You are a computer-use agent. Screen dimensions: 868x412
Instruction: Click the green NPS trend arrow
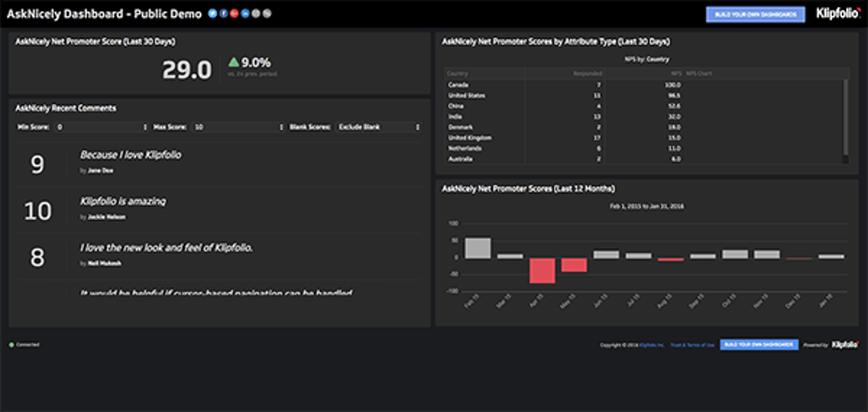pyautogui.click(x=233, y=62)
